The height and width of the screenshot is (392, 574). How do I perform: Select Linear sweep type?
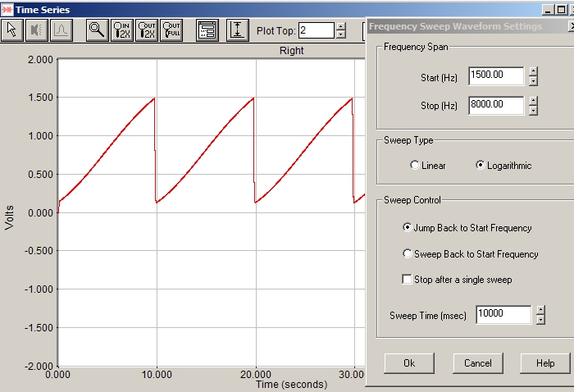(414, 166)
